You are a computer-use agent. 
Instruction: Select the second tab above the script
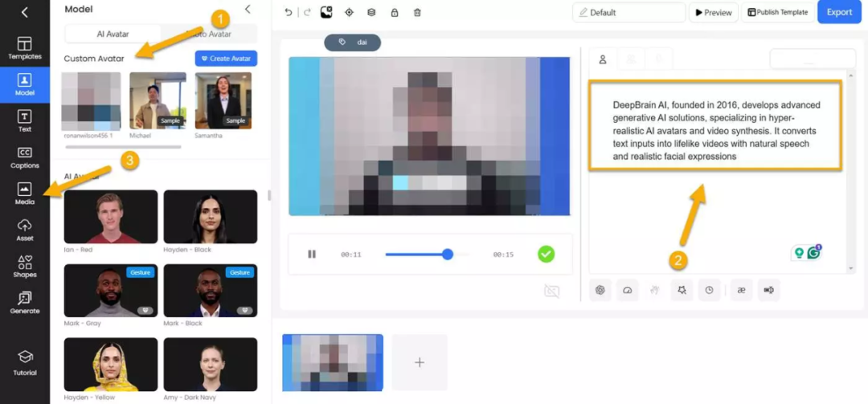point(631,59)
